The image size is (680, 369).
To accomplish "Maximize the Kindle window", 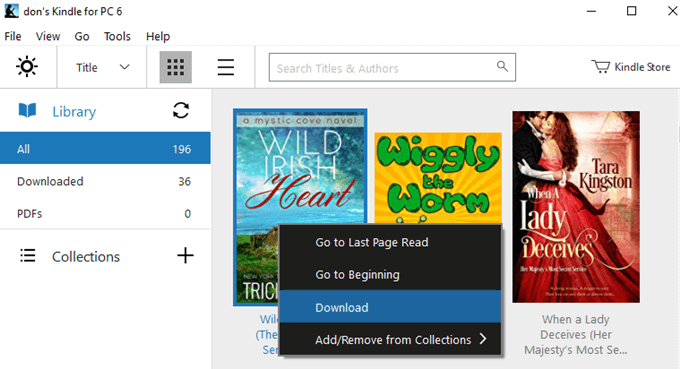I will pos(631,11).
